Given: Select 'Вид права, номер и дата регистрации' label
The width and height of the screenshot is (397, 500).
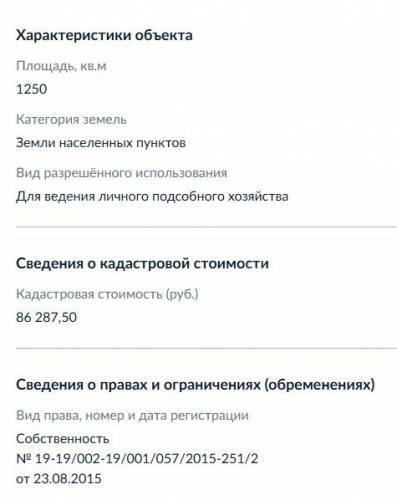Looking at the screenshot, I should (132, 416).
